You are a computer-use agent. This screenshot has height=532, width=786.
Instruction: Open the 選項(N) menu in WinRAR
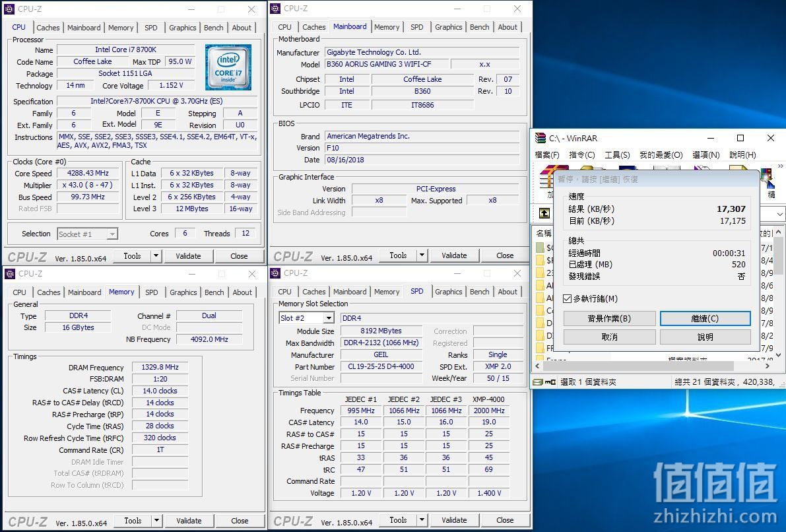pyautogui.click(x=705, y=155)
